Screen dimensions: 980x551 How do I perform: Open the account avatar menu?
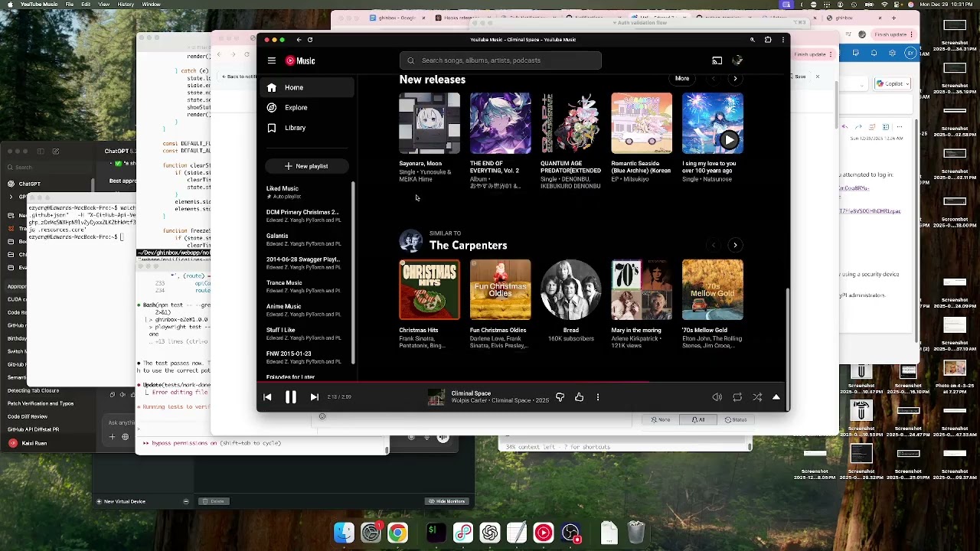point(737,60)
